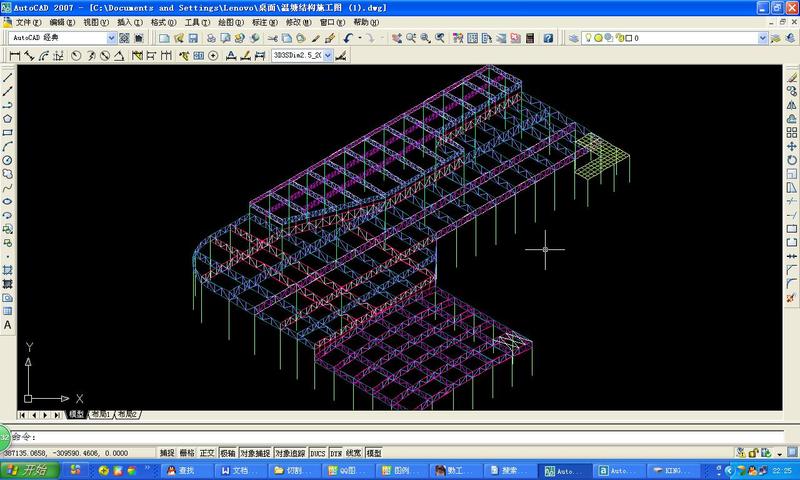Select the Line draw tool
Image resolution: width=800 pixels, height=480 pixels.
[8, 77]
